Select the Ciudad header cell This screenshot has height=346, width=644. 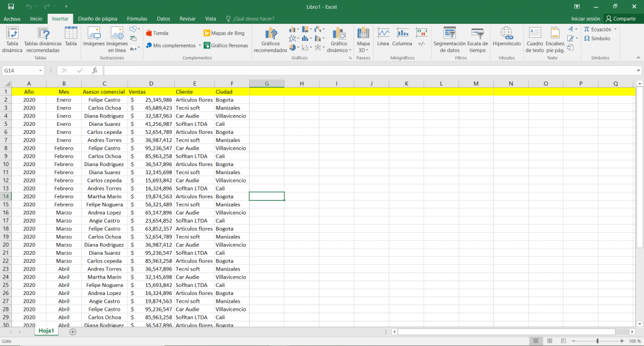[x=231, y=92]
